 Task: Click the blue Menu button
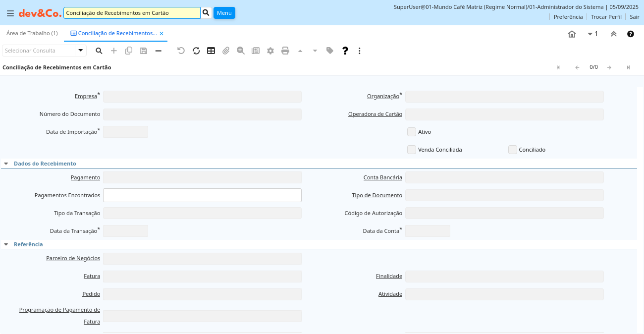[224, 13]
